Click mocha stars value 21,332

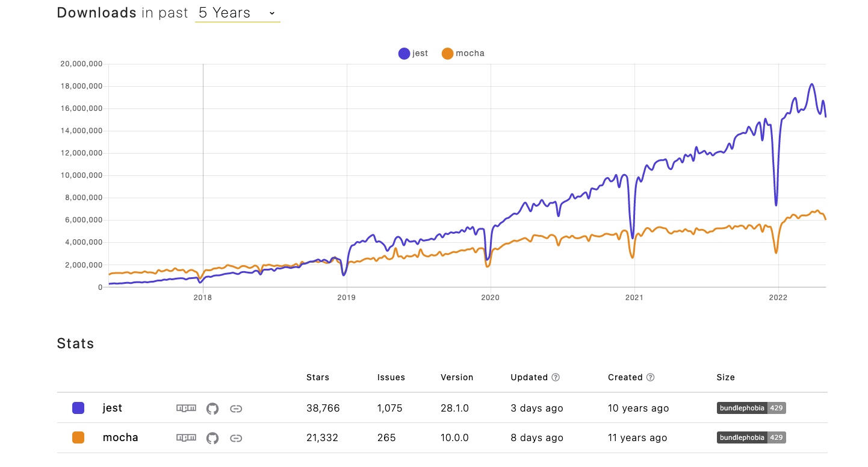322,437
